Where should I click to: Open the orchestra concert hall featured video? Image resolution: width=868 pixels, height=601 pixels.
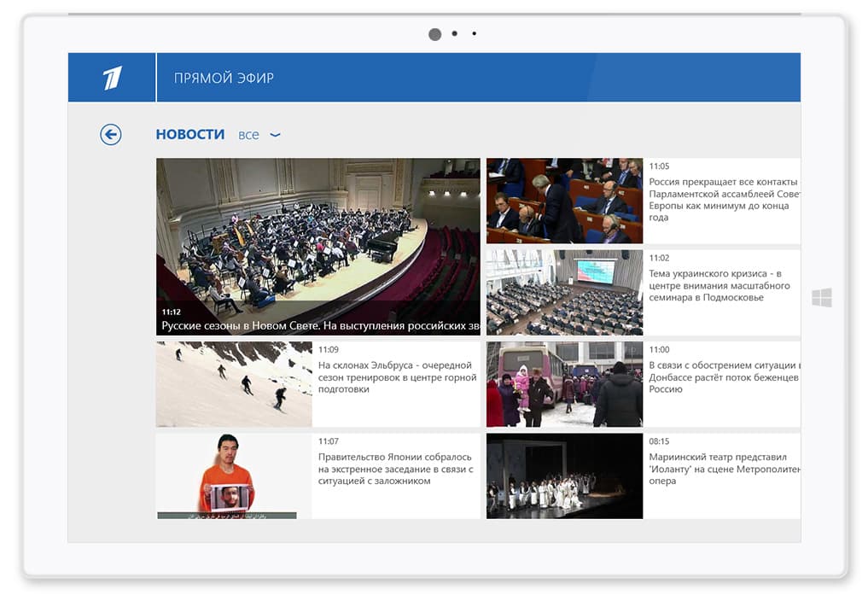point(317,230)
